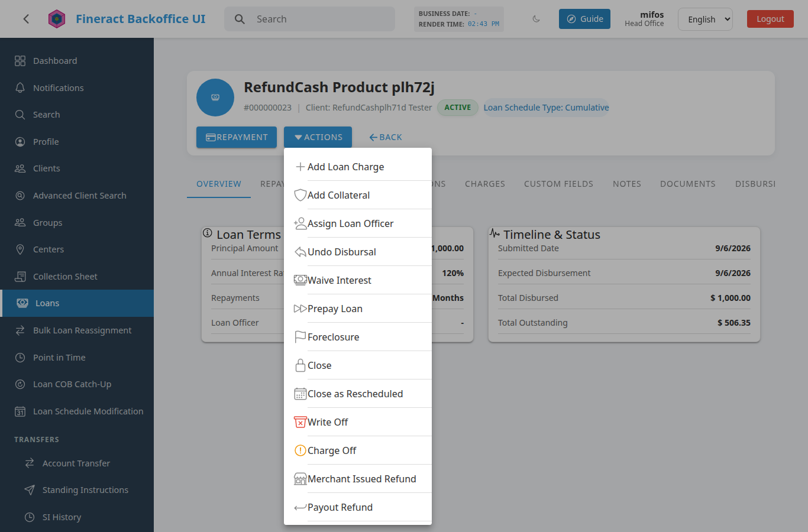
Task: Click the Account Transfer arrows icon
Action: click(30, 463)
